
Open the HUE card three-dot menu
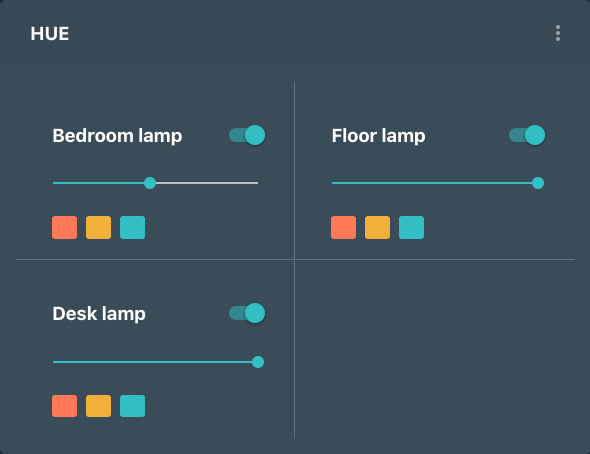pos(558,33)
